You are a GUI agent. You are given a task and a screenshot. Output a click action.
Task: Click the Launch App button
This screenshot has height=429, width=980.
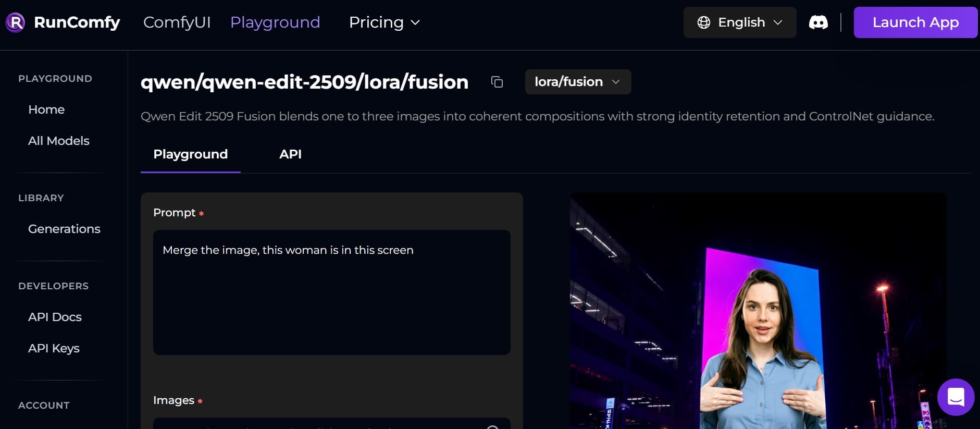point(915,22)
